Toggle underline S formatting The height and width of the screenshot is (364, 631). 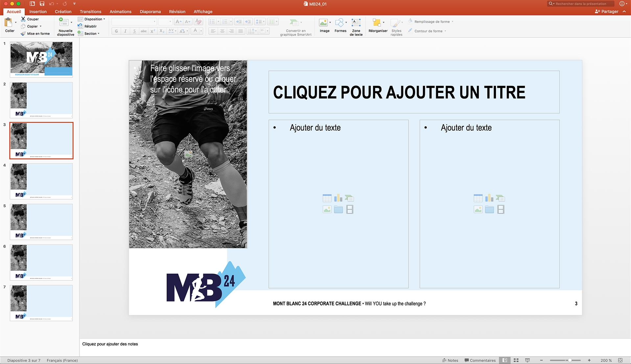[134, 31]
